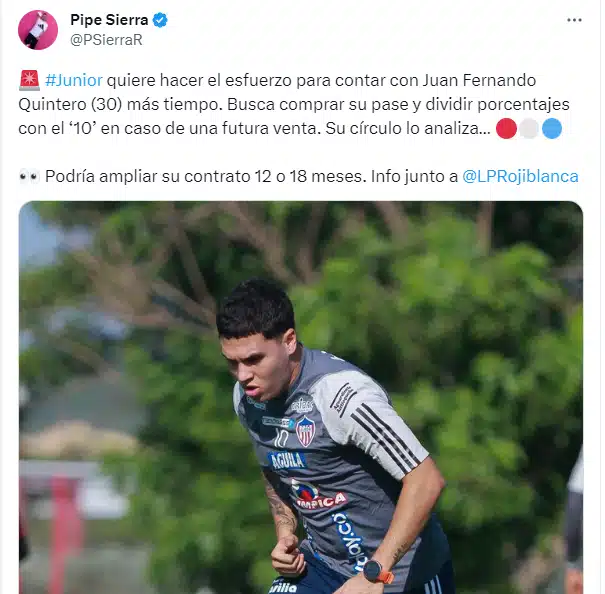Click the white circle emoji
Image resolution: width=605 pixels, height=594 pixels.
point(529,129)
